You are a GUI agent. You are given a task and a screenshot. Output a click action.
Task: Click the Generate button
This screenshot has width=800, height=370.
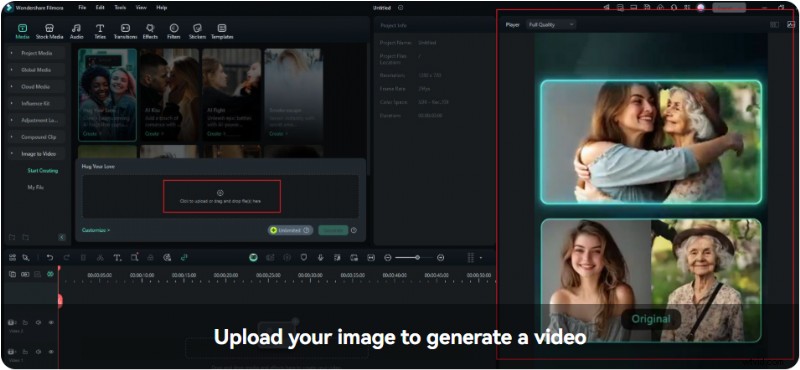(333, 230)
